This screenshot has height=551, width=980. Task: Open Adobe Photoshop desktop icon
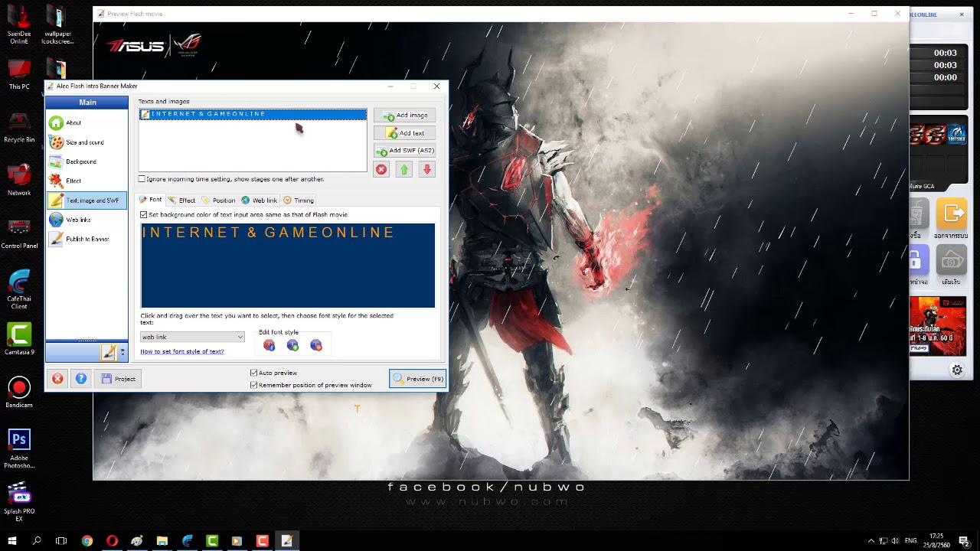pyautogui.click(x=19, y=448)
